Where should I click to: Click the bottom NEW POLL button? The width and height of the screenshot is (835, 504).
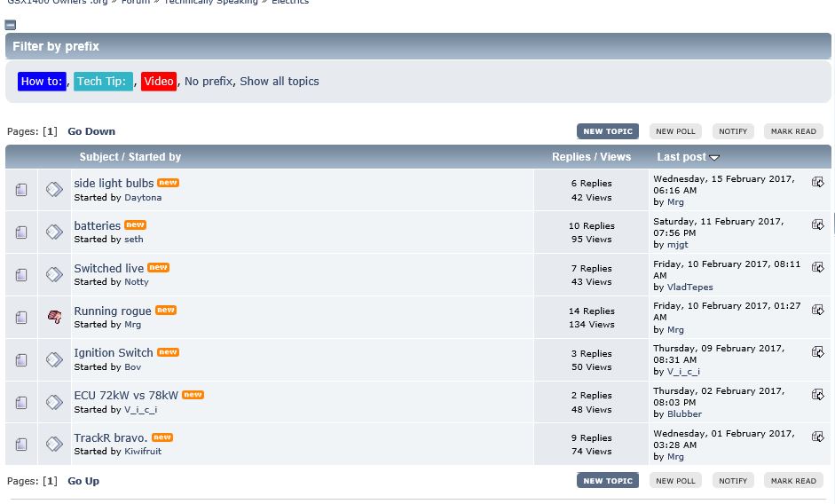tap(675, 481)
